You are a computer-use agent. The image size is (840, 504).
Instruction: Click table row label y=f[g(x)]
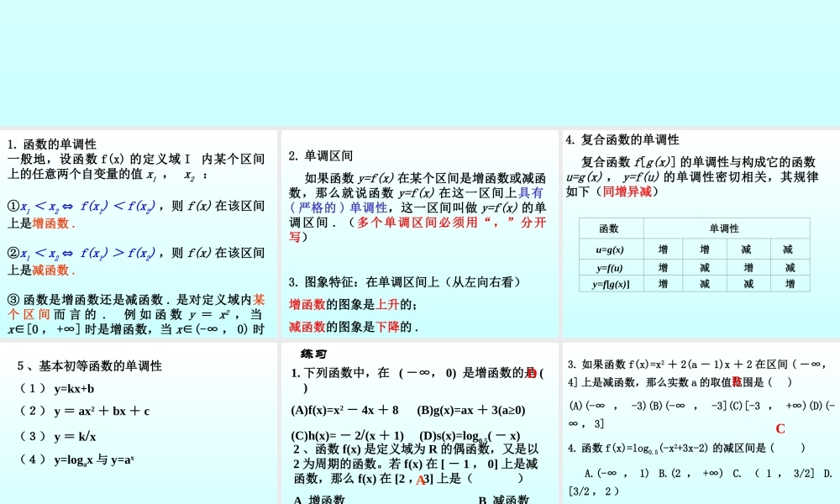point(610,284)
